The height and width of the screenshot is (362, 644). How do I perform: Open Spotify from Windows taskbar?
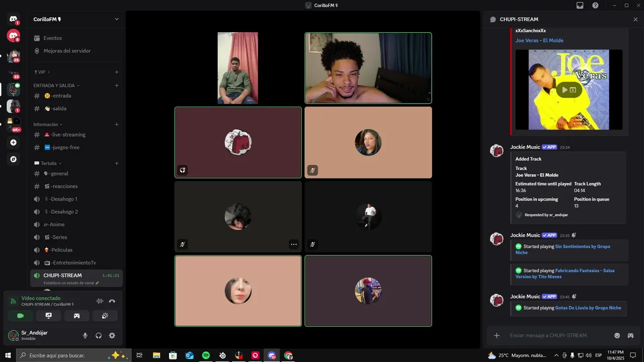(206, 355)
